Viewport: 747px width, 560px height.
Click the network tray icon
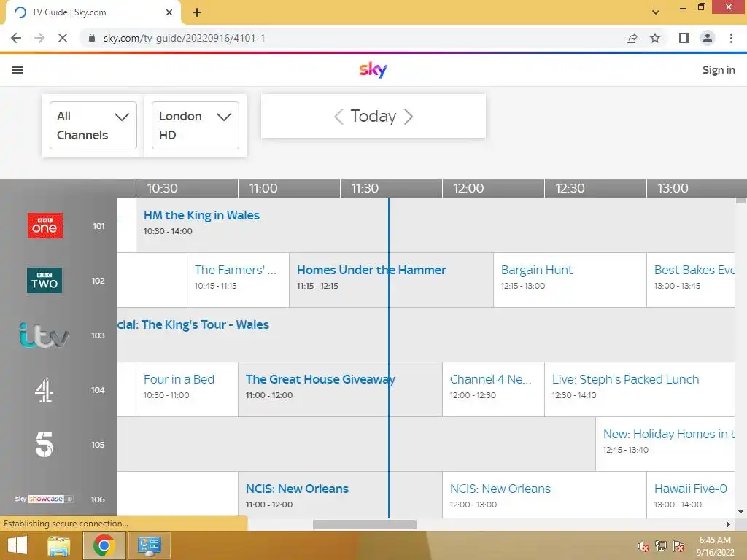click(661, 546)
